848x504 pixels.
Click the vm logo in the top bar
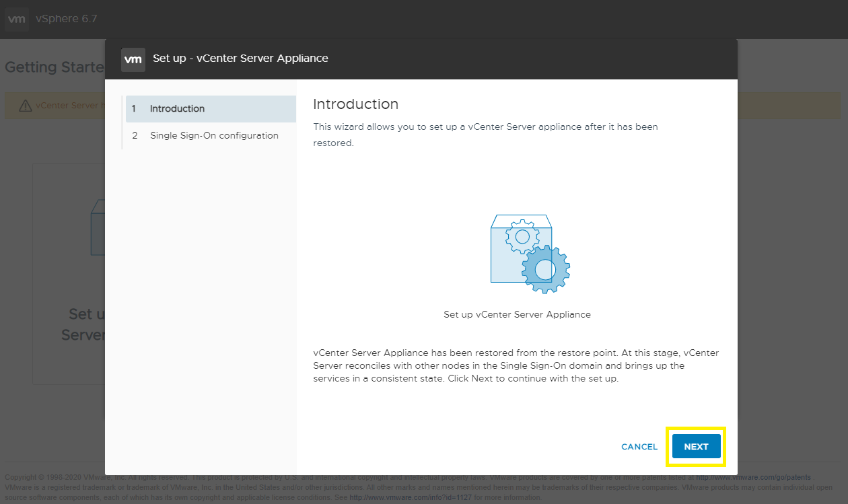(x=16, y=19)
